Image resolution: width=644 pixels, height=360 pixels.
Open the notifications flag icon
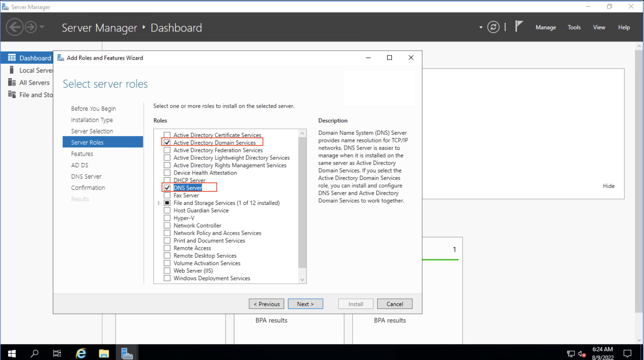pos(519,27)
